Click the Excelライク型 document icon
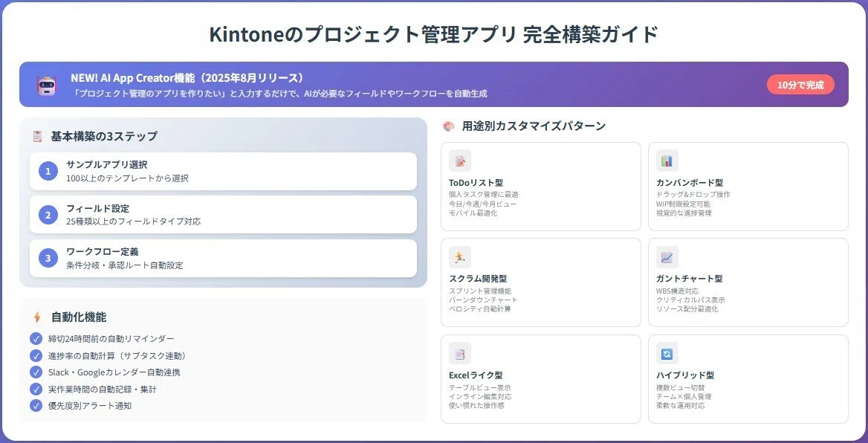This screenshot has height=443, width=868. (460, 353)
